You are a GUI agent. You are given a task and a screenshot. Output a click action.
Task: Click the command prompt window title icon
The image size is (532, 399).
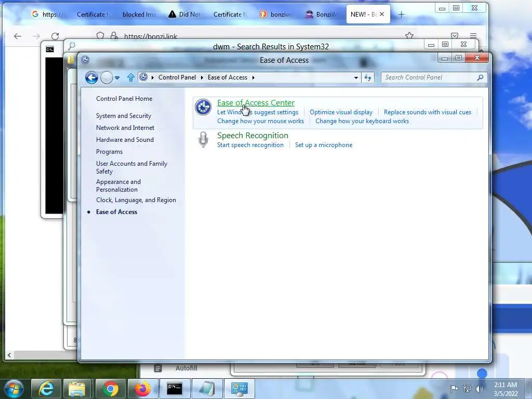50,49
